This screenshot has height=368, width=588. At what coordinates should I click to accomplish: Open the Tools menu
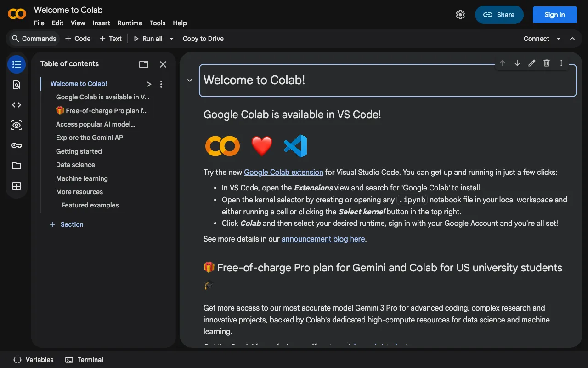tap(158, 23)
